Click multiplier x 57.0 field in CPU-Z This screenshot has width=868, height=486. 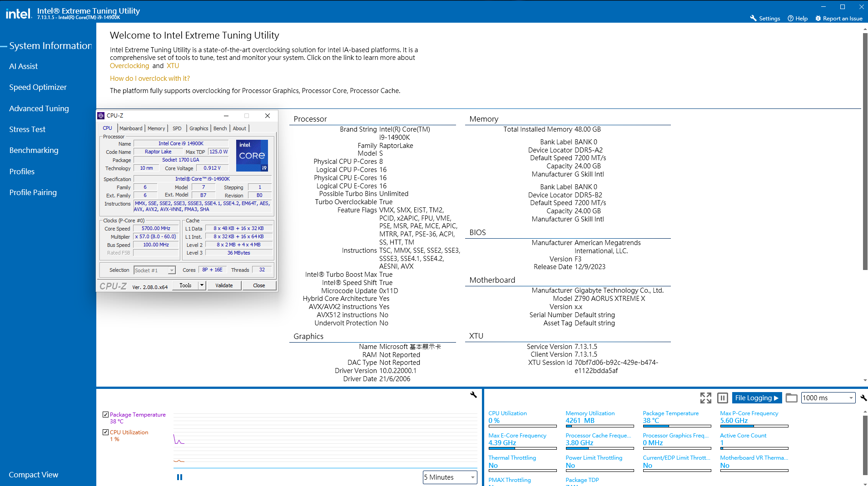point(156,237)
